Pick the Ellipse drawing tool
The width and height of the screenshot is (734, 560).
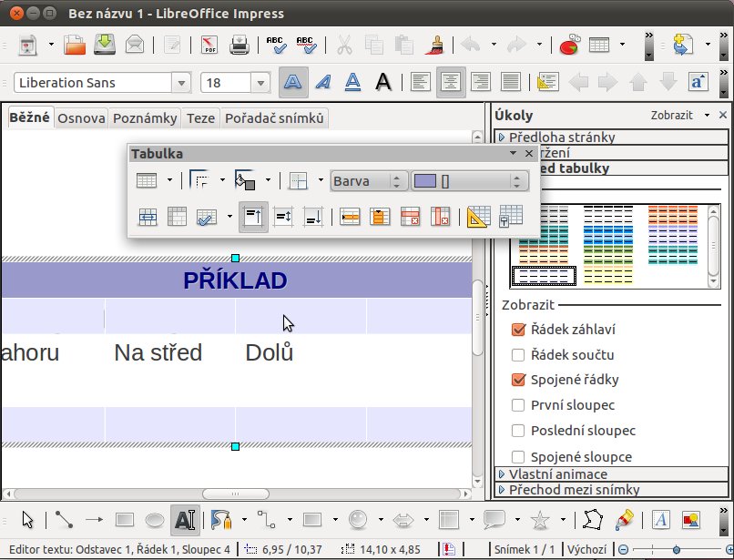coord(155,520)
